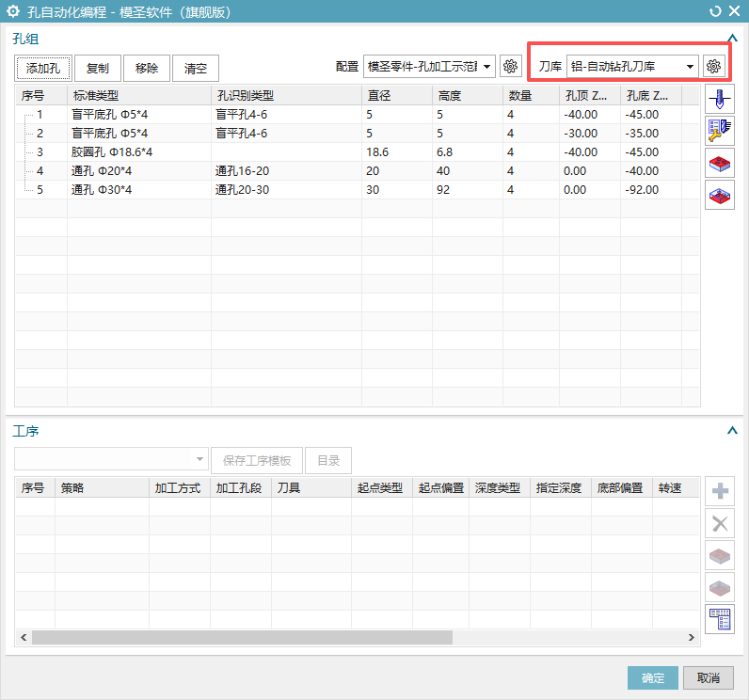Click the 深度类型 column header
Screen dimensions: 749x700
tap(499, 487)
